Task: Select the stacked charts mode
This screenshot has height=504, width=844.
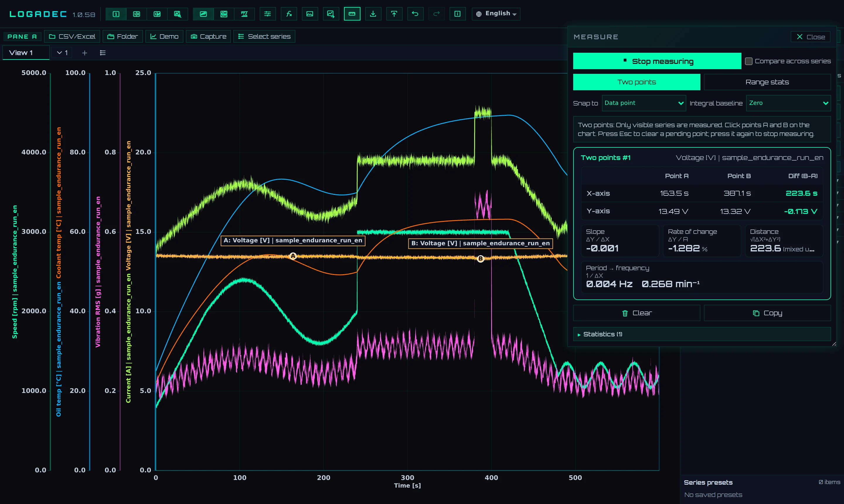Action: coord(224,14)
